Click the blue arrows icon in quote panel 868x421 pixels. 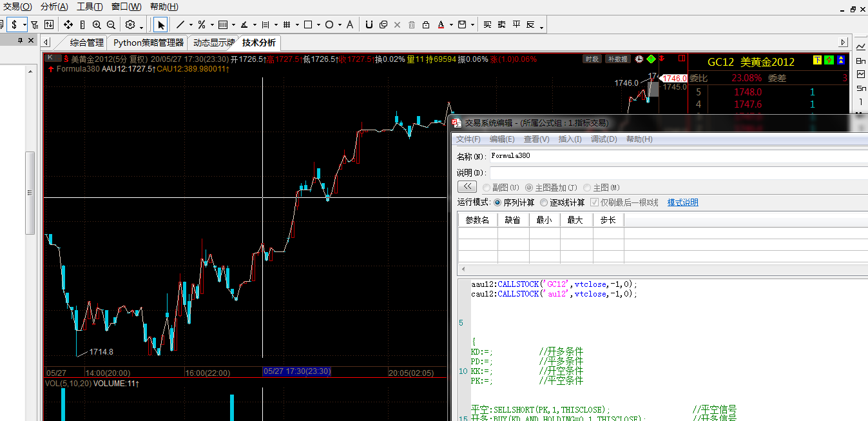tap(841, 61)
